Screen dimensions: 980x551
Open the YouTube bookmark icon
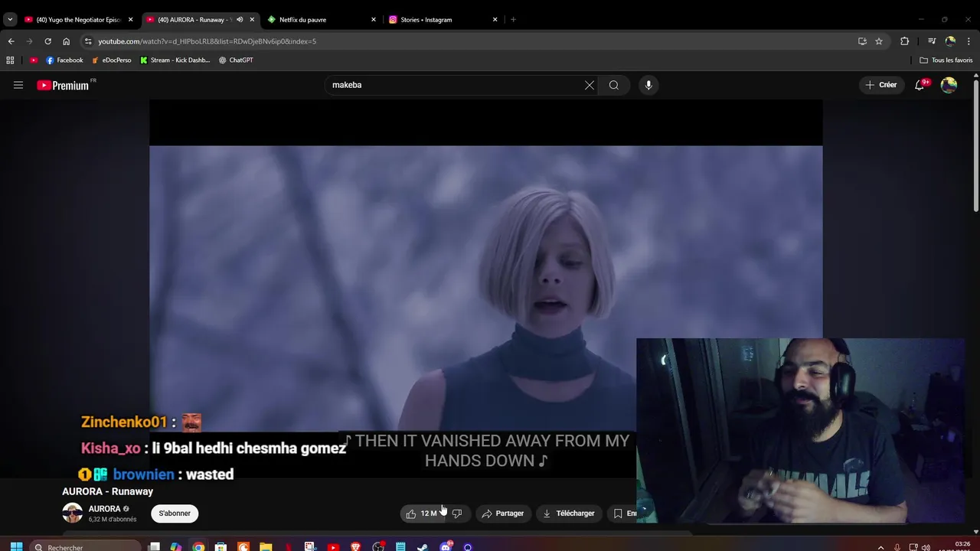[34, 60]
